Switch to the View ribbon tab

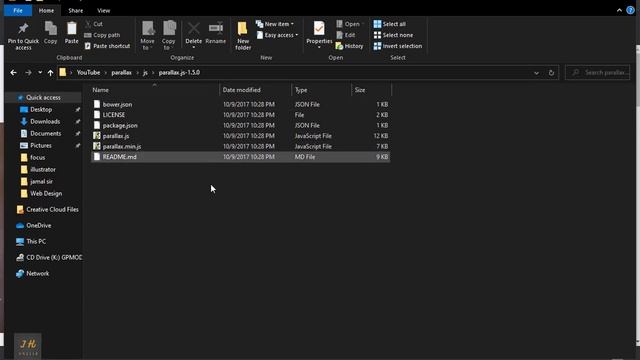tap(104, 11)
